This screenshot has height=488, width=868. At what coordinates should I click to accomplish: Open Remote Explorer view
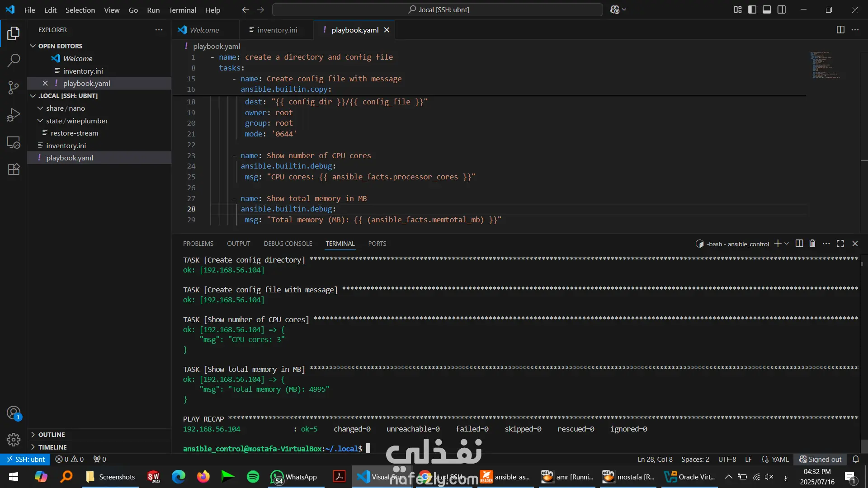point(14,142)
